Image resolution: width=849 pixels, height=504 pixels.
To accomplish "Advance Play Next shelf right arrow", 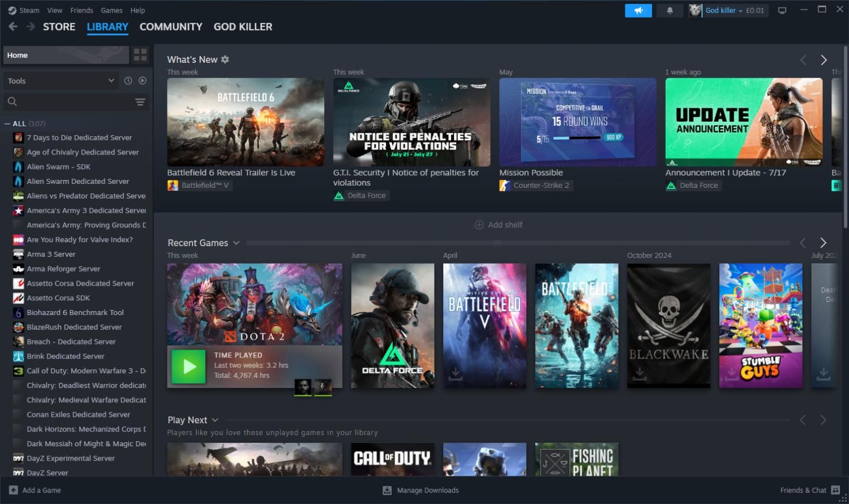I will pyautogui.click(x=824, y=420).
